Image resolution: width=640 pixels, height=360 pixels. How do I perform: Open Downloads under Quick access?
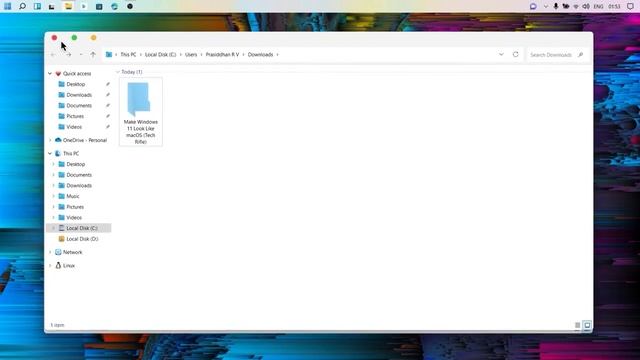(x=79, y=95)
